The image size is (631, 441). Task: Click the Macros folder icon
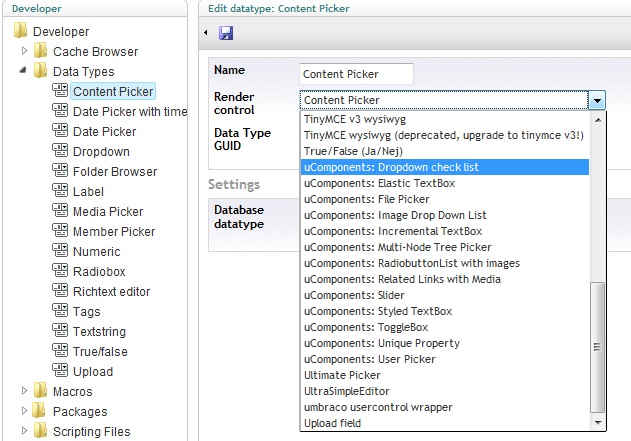point(40,390)
